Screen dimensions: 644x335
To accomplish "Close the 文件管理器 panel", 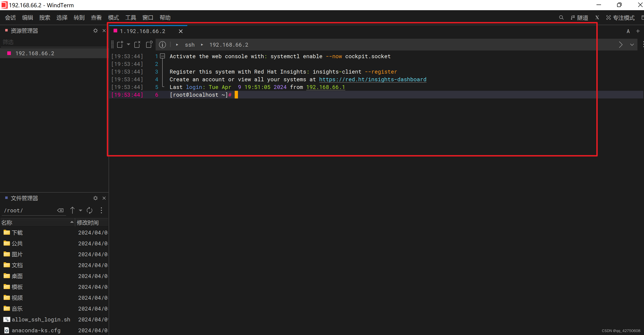I will 104,198.
